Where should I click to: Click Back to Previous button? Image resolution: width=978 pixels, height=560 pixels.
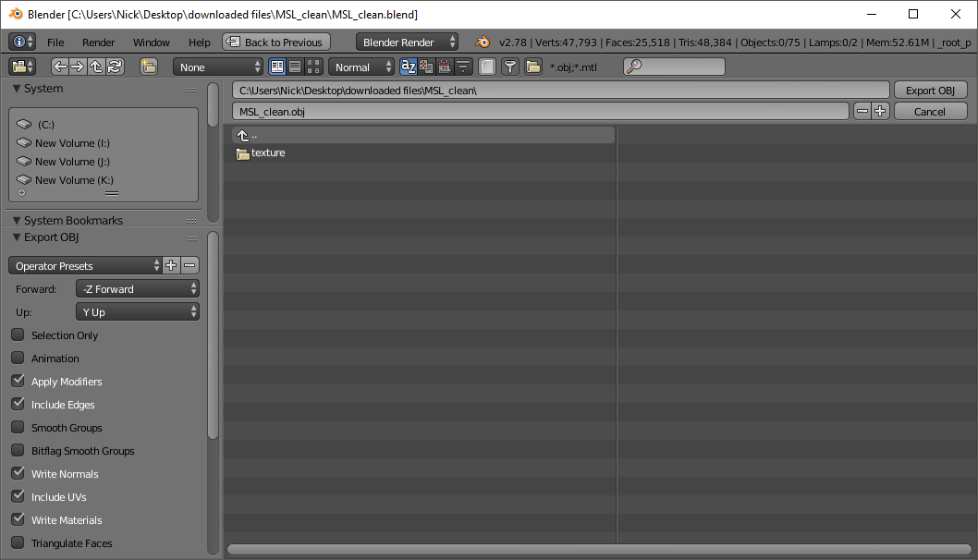pyautogui.click(x=276, y=42)
